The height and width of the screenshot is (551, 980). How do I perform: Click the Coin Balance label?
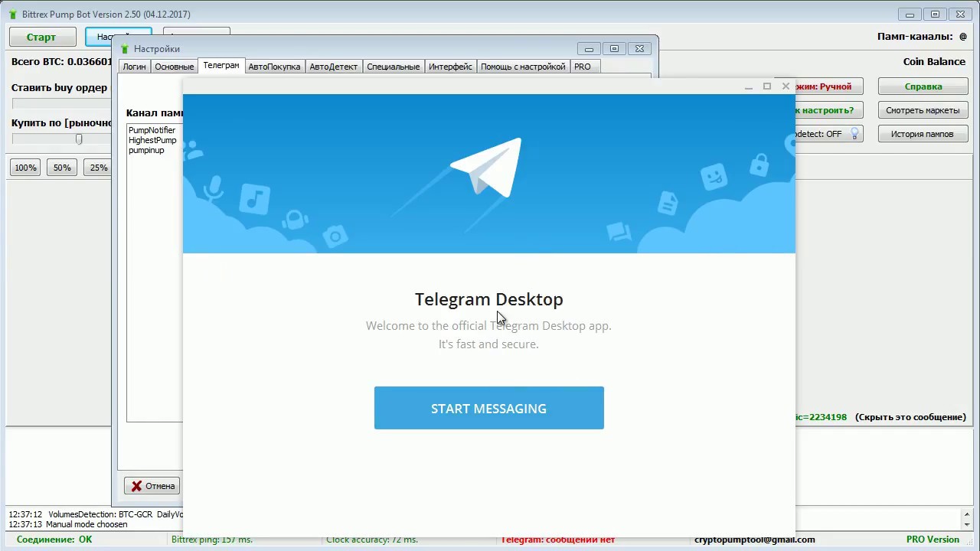point(934,61)
